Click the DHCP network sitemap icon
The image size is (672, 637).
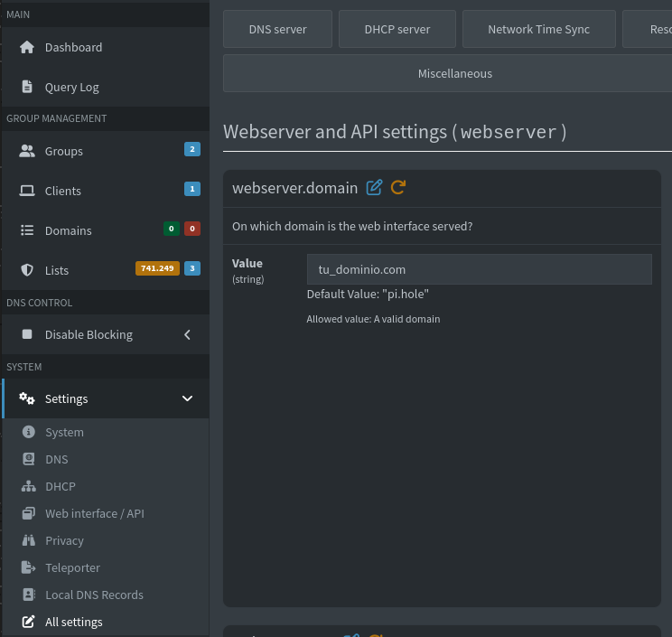point(29,486)
